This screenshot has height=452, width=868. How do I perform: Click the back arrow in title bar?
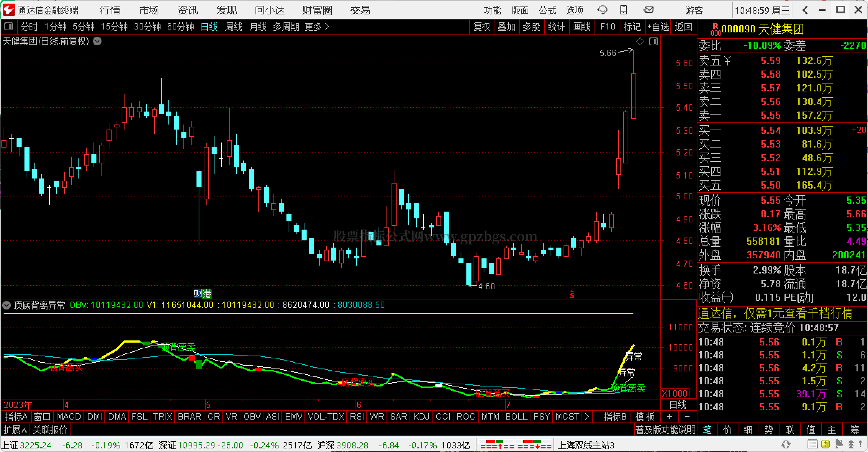(805, 10)
